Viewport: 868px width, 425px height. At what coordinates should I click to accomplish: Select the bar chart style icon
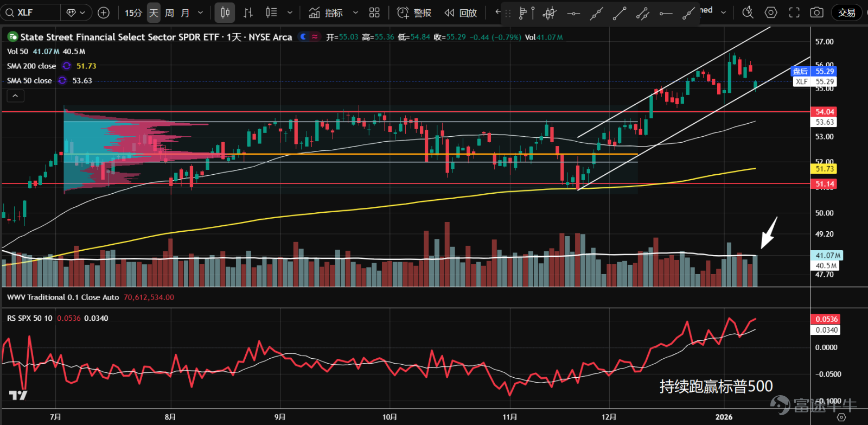248,12
